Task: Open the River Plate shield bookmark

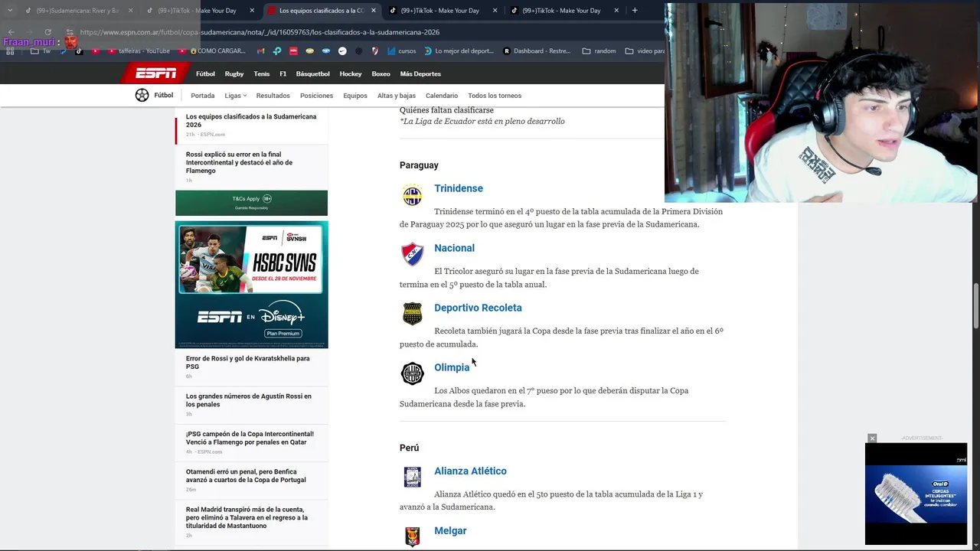Action: pyautogui.click(x=375, y=51)
